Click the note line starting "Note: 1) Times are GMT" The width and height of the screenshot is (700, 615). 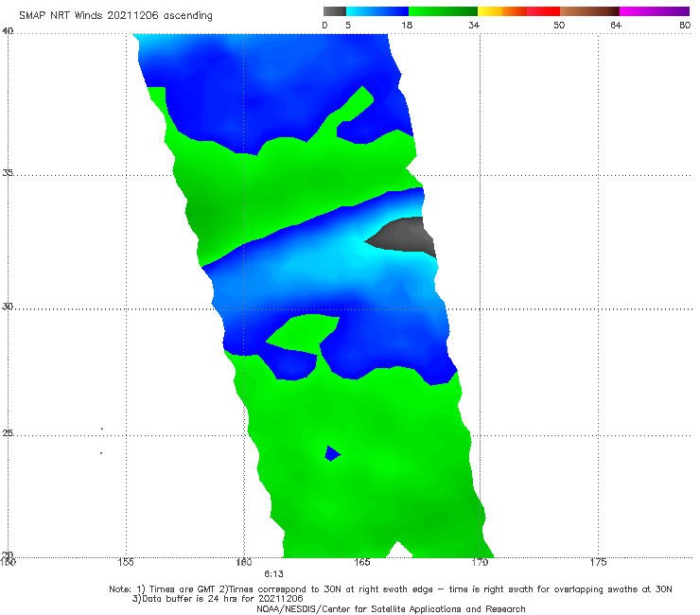click(x=391, y=589)
